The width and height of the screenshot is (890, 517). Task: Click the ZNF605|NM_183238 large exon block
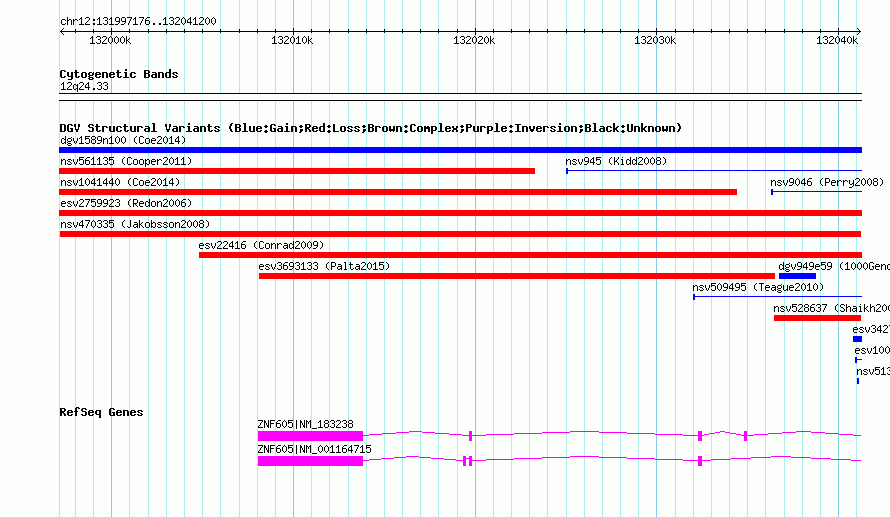[x=310, y=436]
